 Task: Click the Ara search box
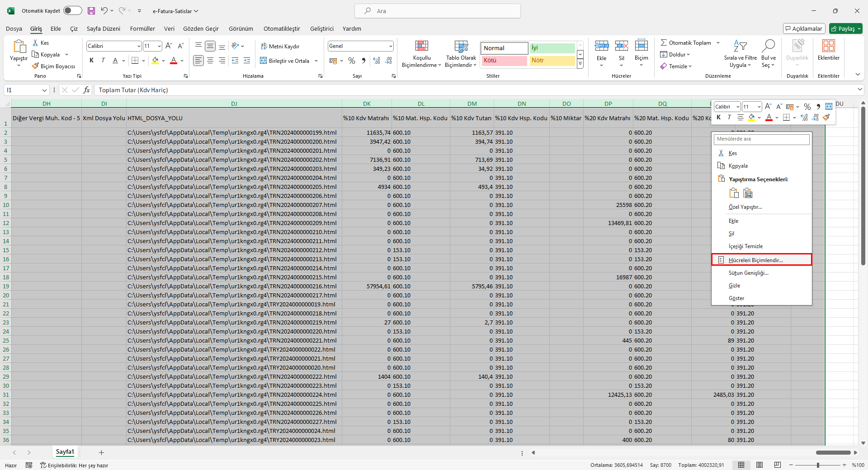tap(438, 11)
